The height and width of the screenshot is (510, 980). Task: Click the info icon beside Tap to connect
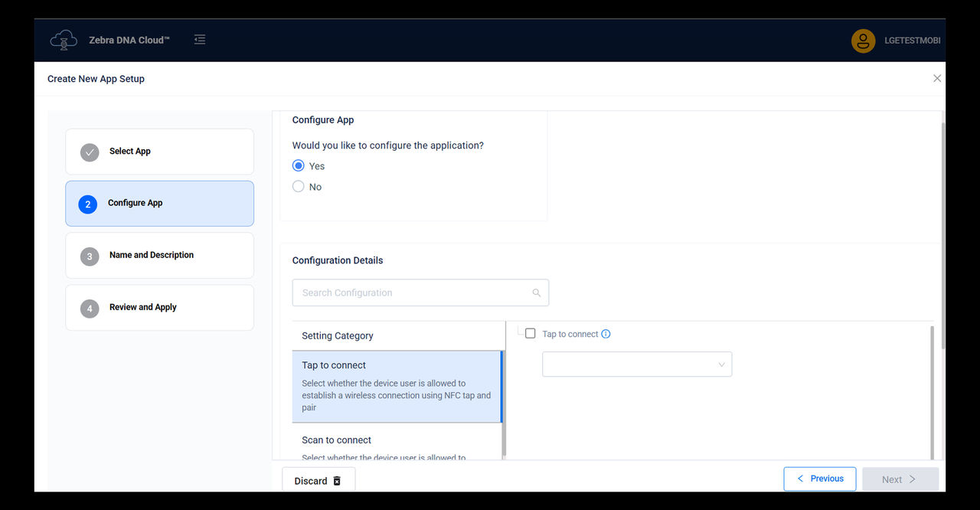coord(606,333)
